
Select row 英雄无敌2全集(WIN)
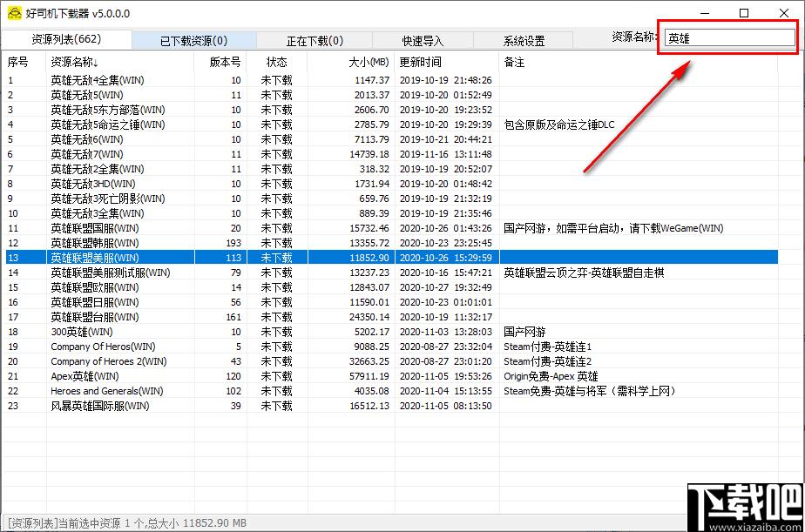pyautogui.click(x=392, y=169)
